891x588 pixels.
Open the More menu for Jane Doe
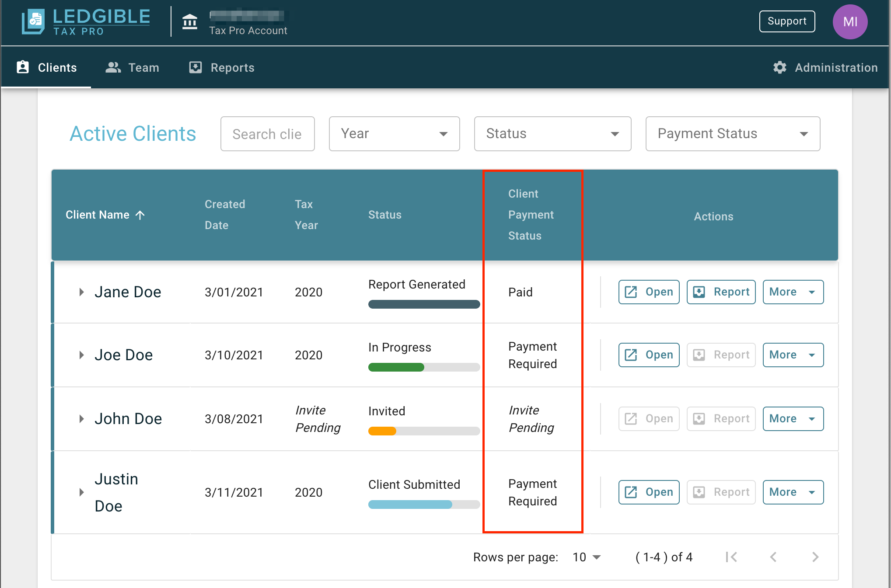pos(793,292)
